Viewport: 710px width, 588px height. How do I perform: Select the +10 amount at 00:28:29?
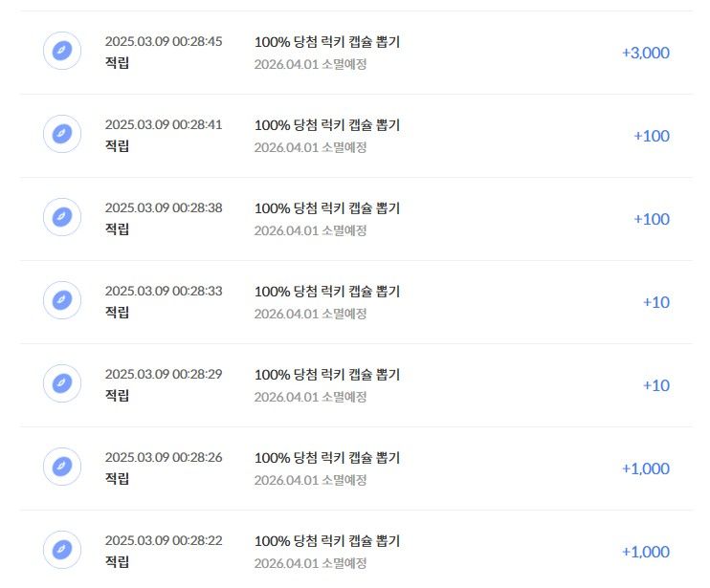[x=656, y=386]
